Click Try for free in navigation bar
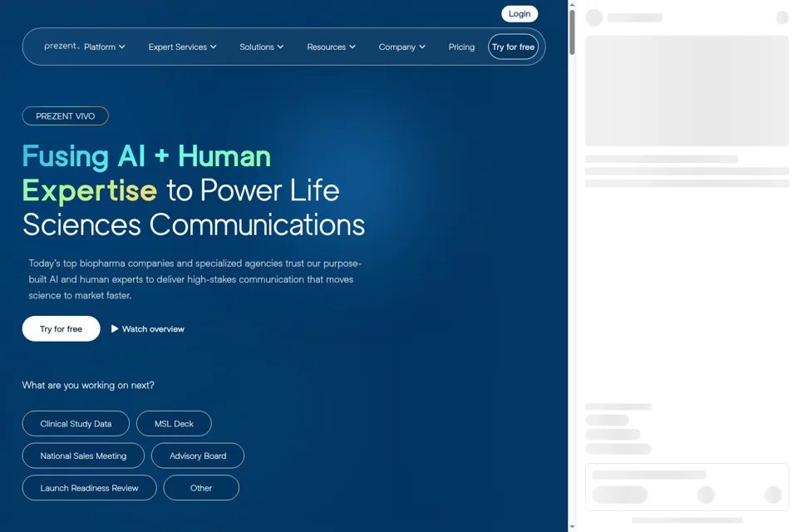The height and width of the screenshot is (532, 798). tap(513, 47)
